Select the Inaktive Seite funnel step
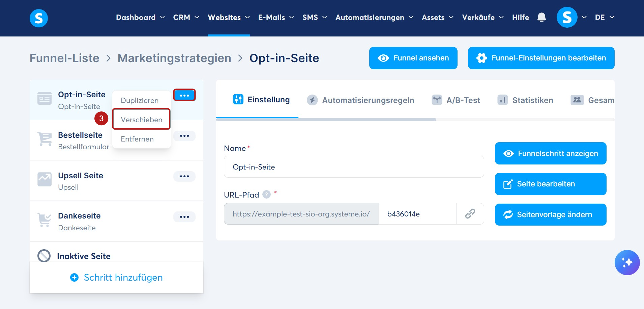This screenshot has width=644, height=309. (116, 252)
